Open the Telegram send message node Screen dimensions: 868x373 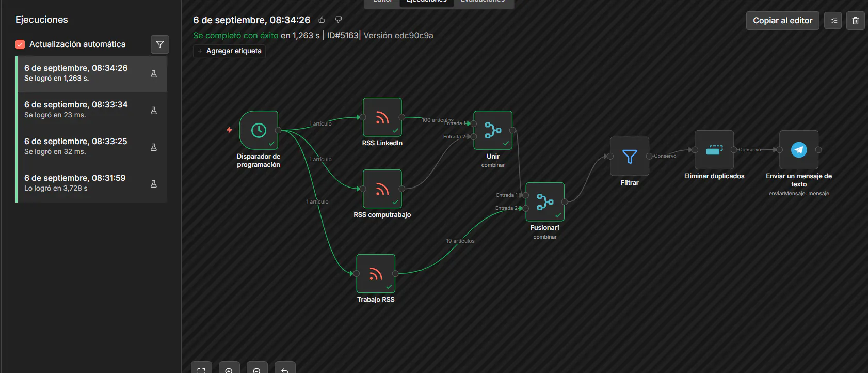click(799, 150)
